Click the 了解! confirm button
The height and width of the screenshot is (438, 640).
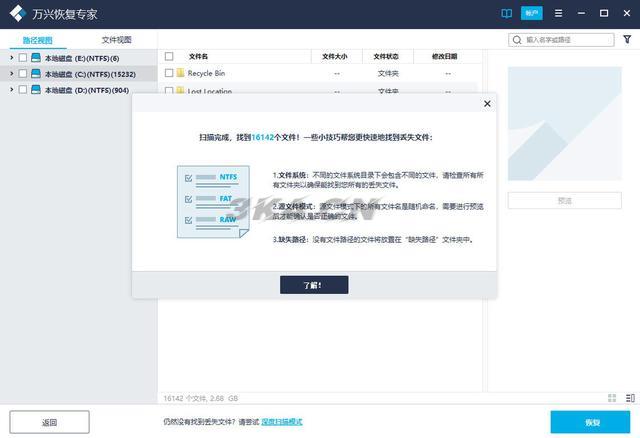pos(314,285)
